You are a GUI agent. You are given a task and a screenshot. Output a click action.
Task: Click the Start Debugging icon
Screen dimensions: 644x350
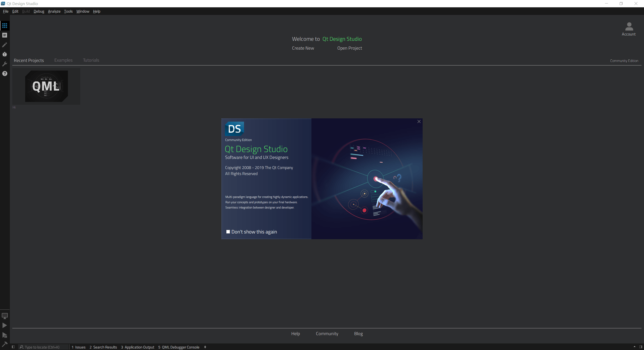(5, 335)
